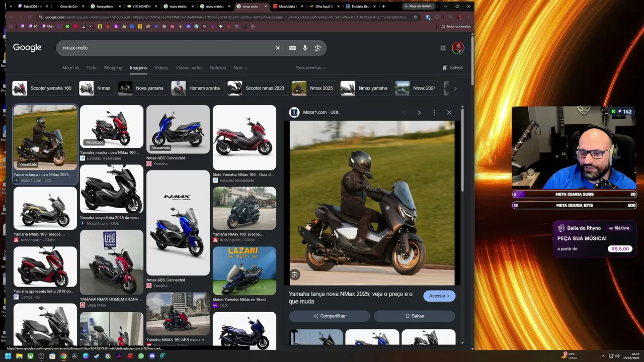The height and width of the screenshot is (362, 644).
Task: Start a voice search with the microphone
Action: tap(305, 48)
